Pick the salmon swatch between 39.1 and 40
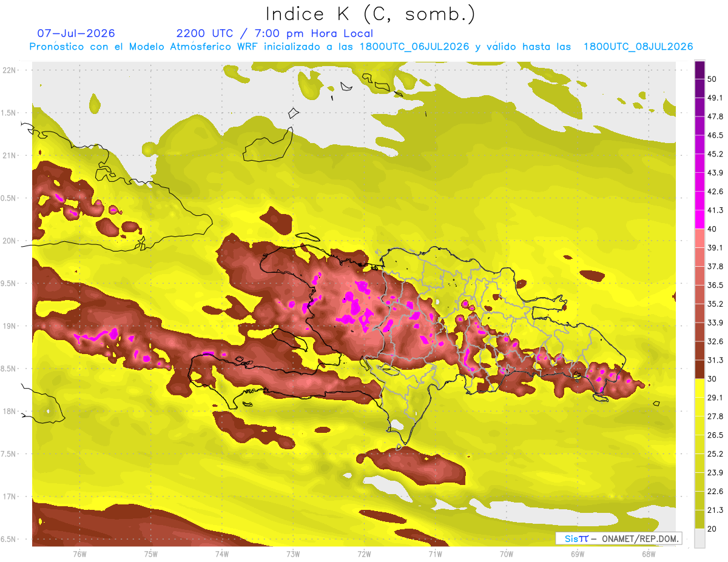Image resolution: width=728 pixels, height=562 pixels. click(699, 238)
